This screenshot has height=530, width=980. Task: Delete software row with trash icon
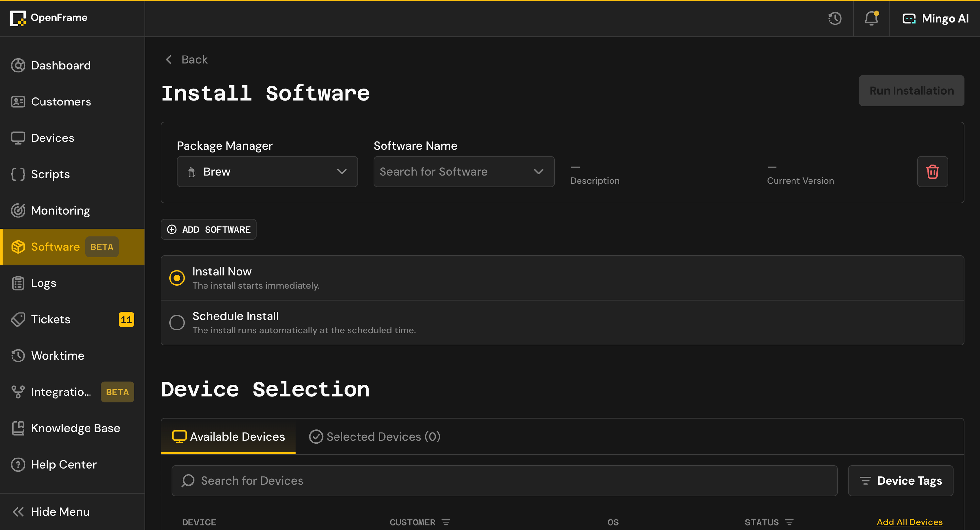coord(932,171)
